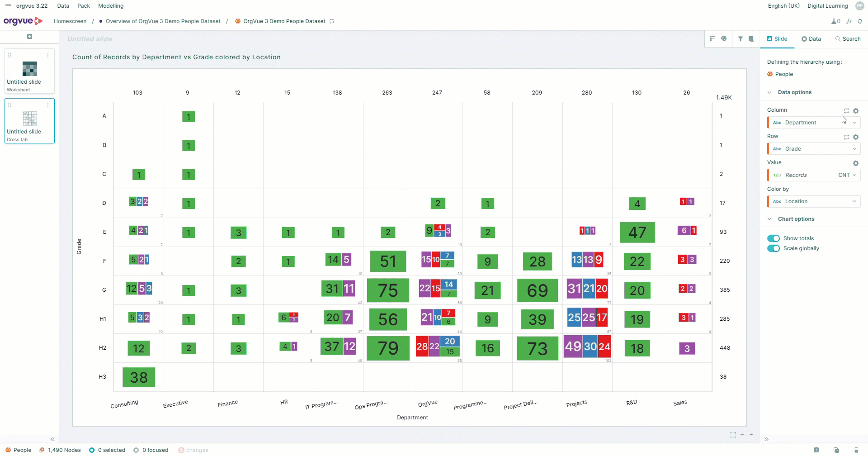Image resolution: width=868 pixels, height=456 pixels.
Task: Open the Column Department dropdown
Action: click(814, 123)
